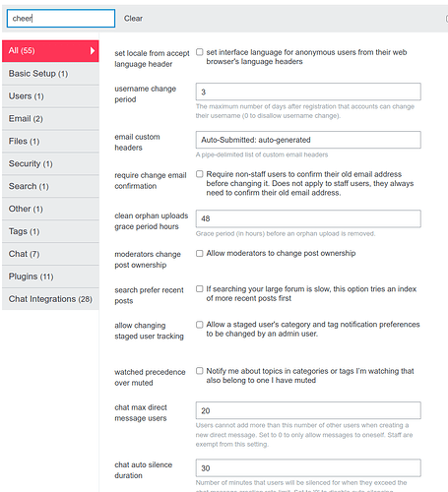Edit the username change period field
The width and height of the screenshot is (448, 492).
(x=308, y=92)
